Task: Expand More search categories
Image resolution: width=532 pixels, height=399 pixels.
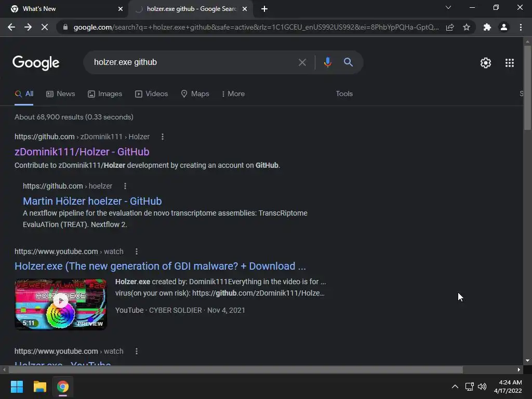Action: 233,94
